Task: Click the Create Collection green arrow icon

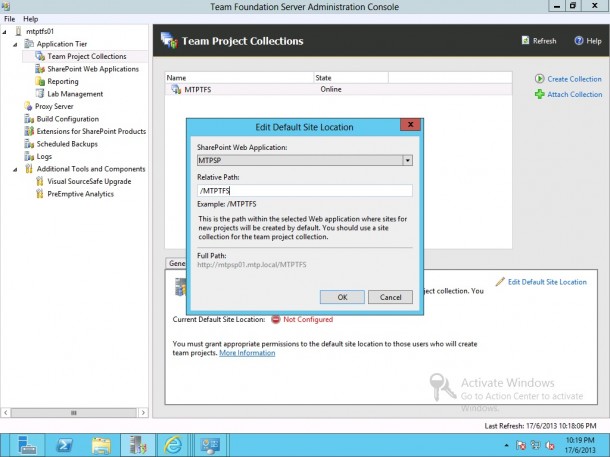Action: click(x=540, y=79)
